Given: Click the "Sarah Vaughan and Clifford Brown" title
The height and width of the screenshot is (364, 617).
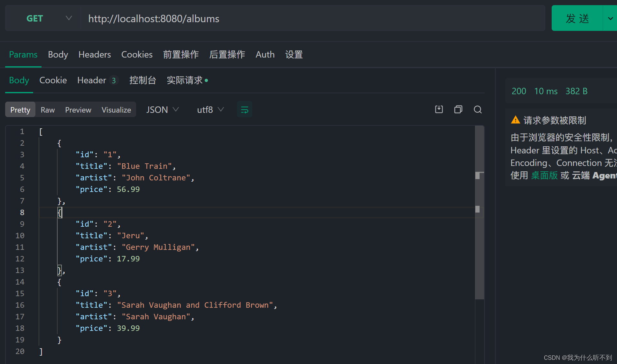Looking at the screenshot, I should coord(195,305).
